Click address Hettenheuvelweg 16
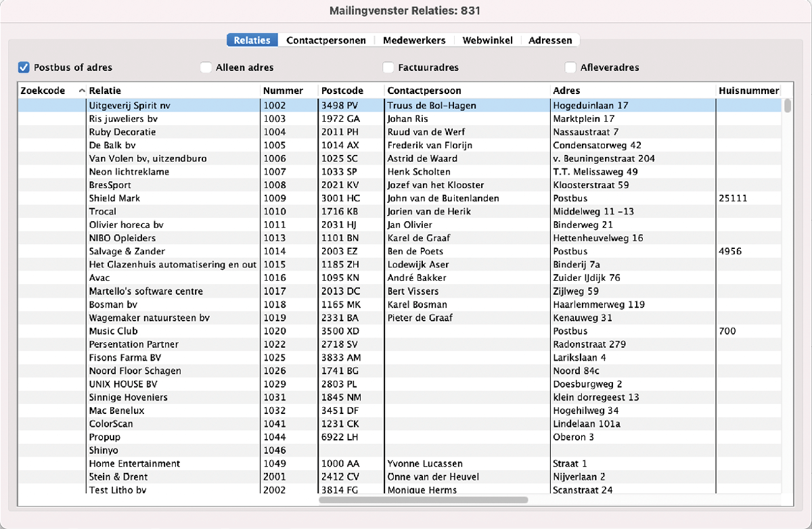Screen dimensions: 812x529 point(598,238)
